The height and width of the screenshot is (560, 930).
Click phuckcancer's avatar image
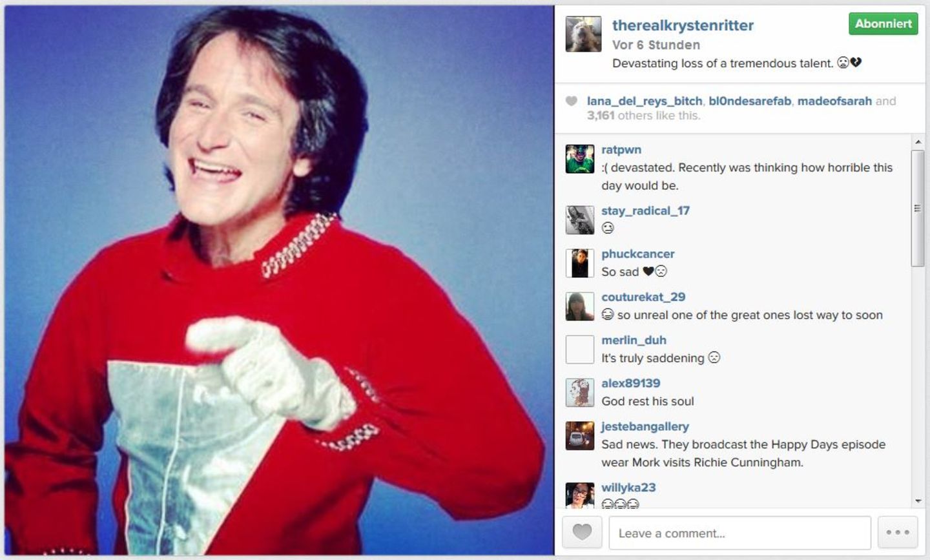pos(580,264)
